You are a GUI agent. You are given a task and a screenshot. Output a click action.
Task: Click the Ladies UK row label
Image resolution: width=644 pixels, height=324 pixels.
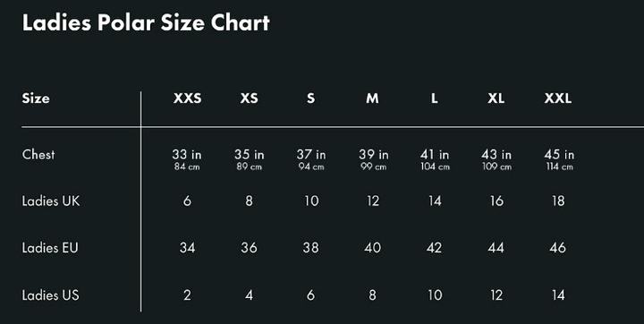(x=51, y=201)
